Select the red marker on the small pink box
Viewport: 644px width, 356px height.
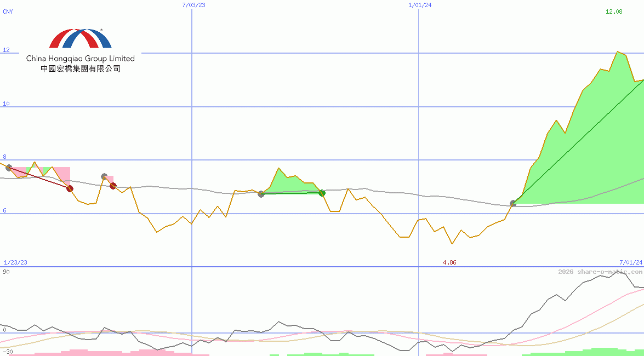[x=113, y=186]
